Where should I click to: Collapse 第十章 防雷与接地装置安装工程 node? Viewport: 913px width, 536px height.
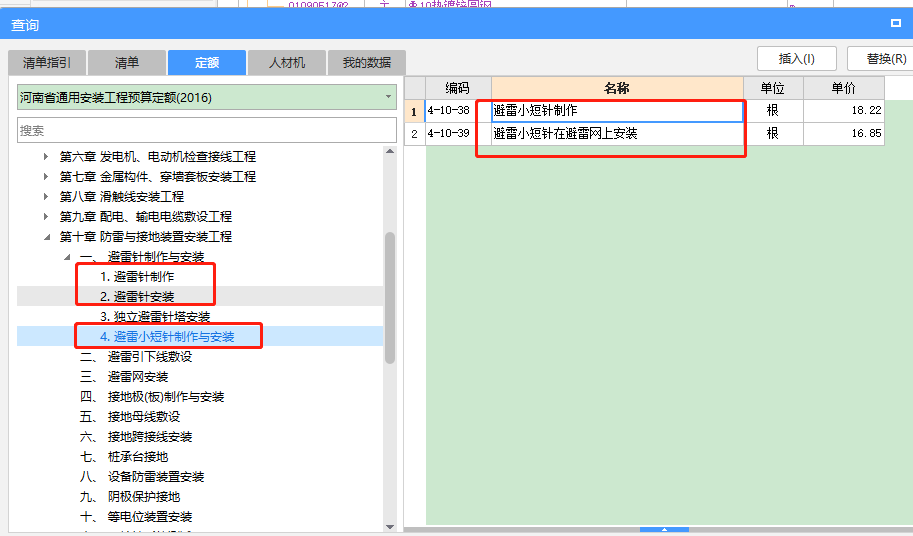pos(47,237)
